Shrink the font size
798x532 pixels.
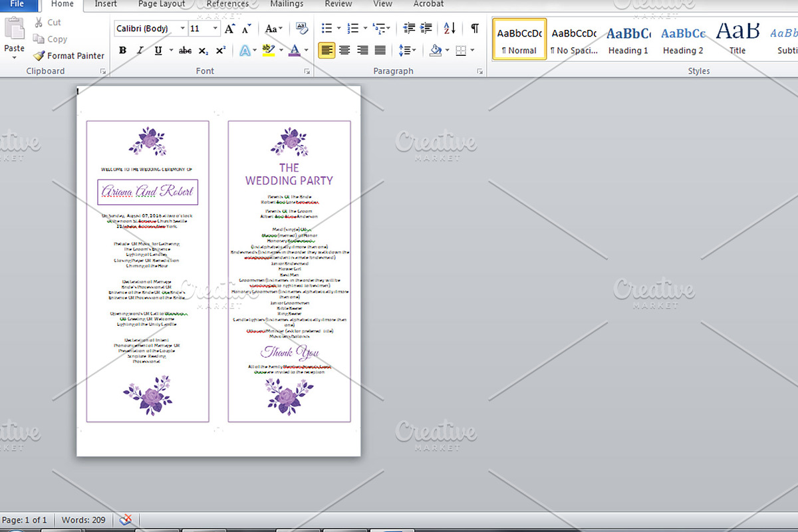point(247,29)
